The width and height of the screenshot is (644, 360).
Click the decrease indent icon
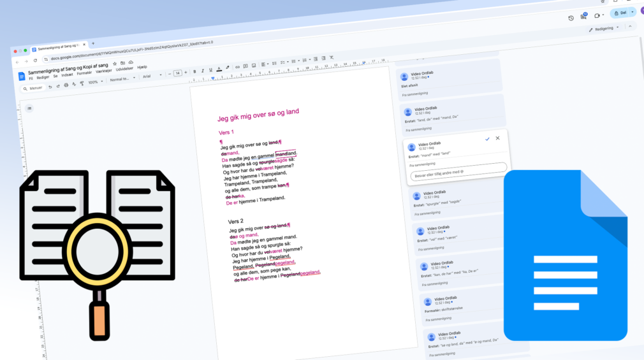pos(316,59)
